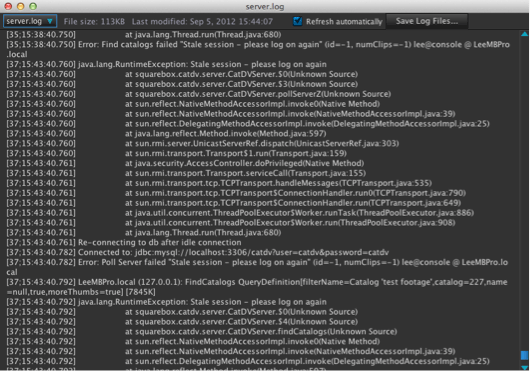Click the server.log window title
The image size is (530, 371).
[x=265, y=6]
